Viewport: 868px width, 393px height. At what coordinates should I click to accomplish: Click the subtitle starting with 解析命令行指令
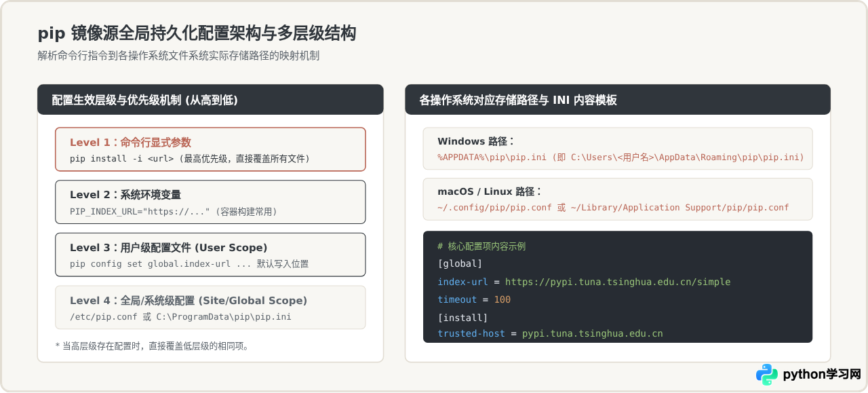pos(178,56)
